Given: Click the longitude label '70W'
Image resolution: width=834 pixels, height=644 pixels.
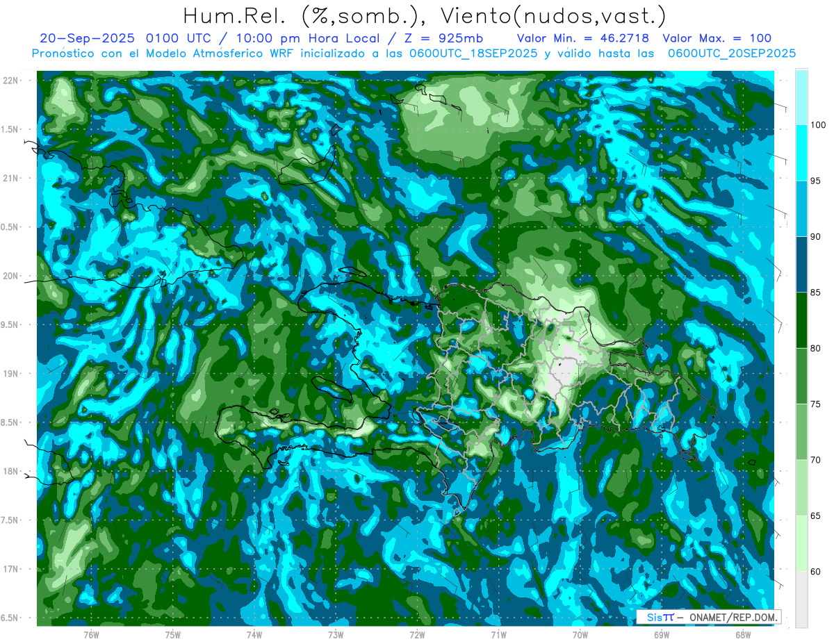Looking at the screenshot, I should click(580, 634).
